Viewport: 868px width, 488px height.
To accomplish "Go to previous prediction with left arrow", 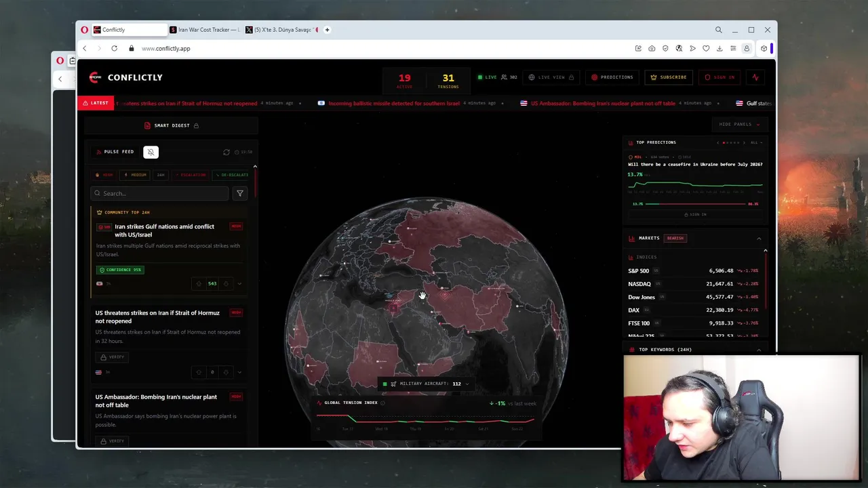I will (x=717, y=143).
